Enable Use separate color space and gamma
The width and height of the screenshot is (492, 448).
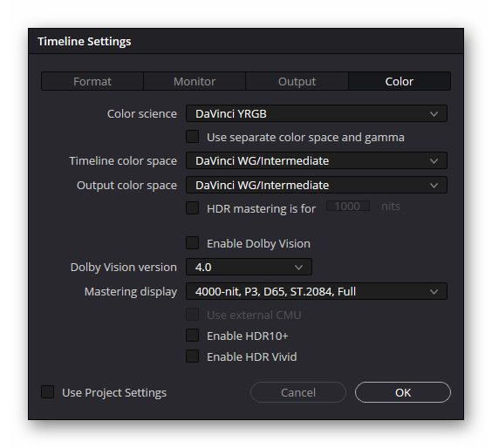(x=192, y=137)
